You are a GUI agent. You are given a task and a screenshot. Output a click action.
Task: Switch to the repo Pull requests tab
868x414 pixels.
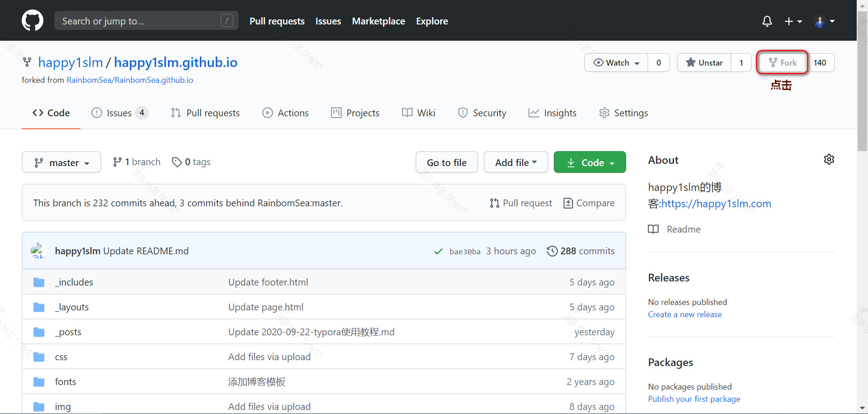coord(206,113)
